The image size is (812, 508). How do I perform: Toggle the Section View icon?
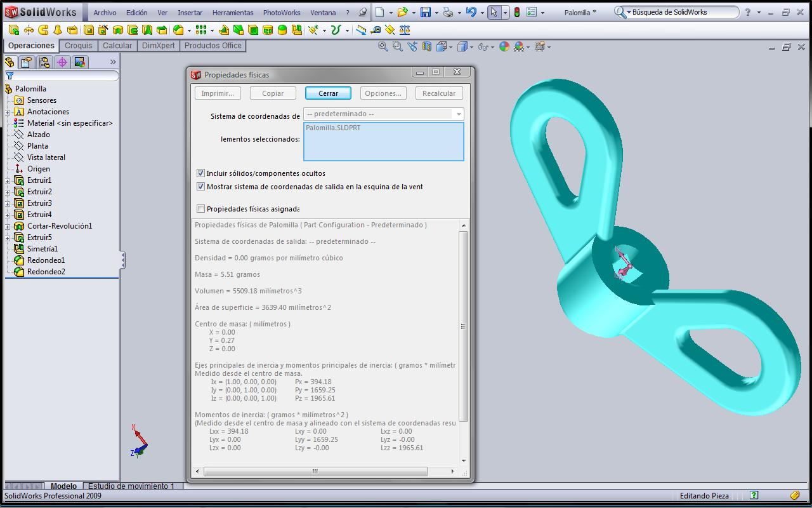[427, 46]
